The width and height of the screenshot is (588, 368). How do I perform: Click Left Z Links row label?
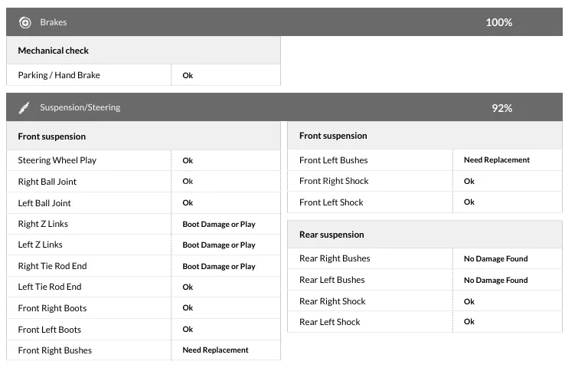coord(41,245)
